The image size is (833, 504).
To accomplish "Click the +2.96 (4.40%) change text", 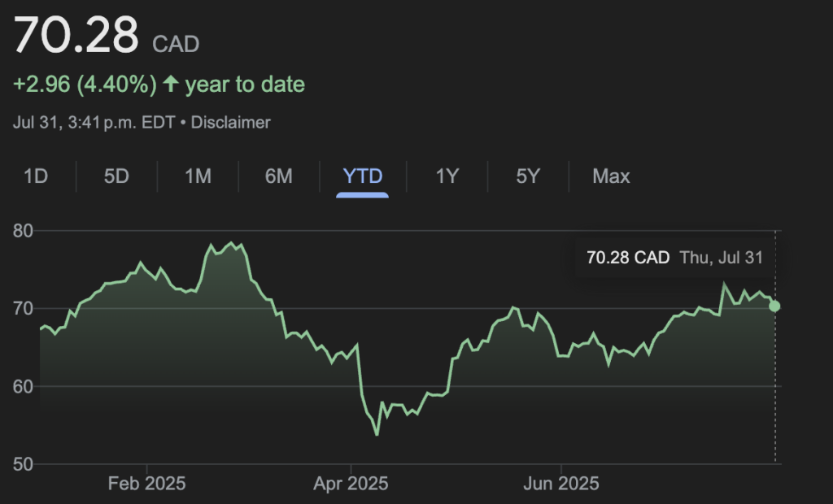I will point(85,84).
